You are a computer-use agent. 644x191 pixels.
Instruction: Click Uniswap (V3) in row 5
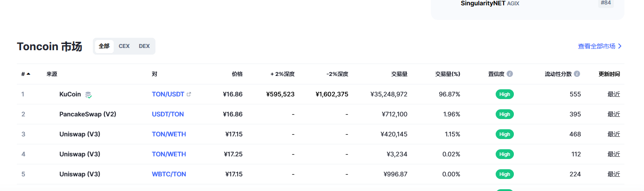[x=80, y=174]
